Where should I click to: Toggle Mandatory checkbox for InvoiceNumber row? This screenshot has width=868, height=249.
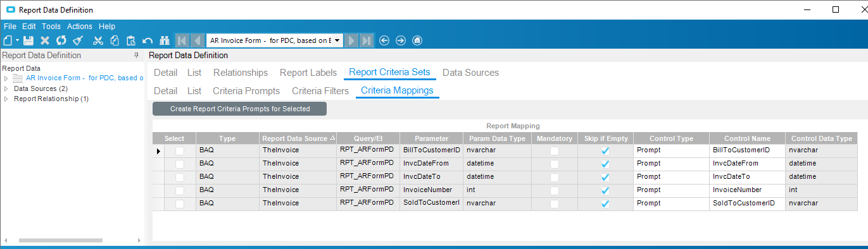tap(555, 190)
